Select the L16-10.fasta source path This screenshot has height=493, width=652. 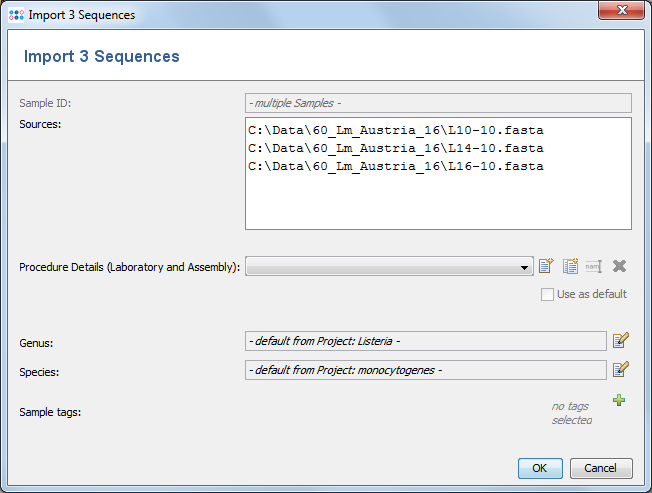[395, 166]
